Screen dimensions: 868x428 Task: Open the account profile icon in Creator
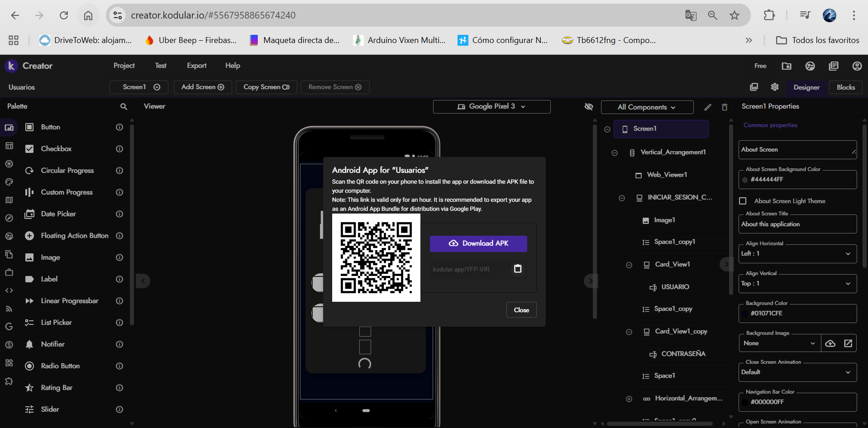857,66
